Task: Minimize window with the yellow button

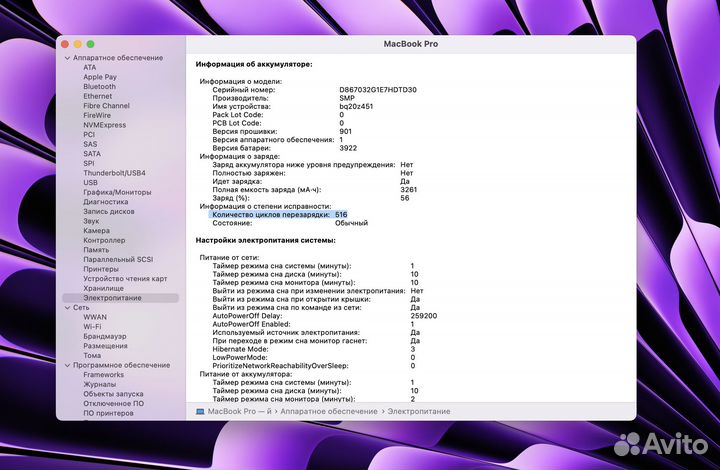Action: 77,44
